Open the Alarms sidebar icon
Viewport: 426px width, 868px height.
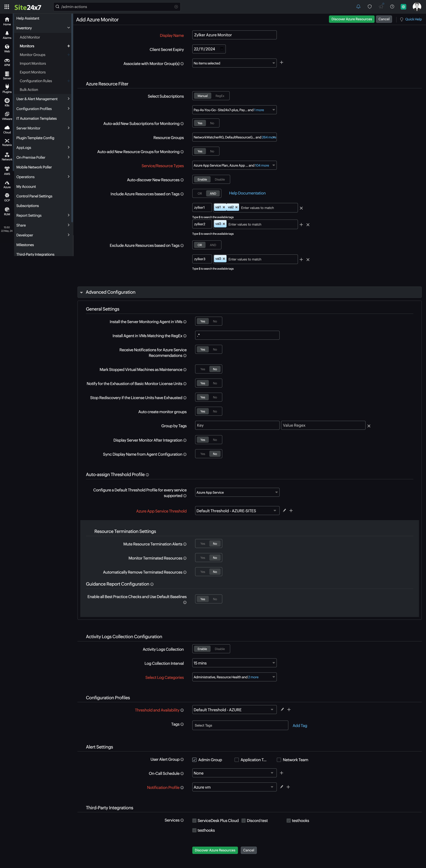click(7, 35)
